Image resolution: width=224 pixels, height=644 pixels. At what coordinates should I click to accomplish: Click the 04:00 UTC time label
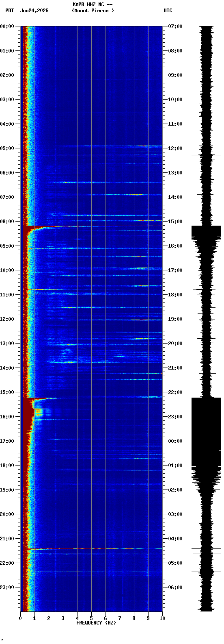tap(175, 539)
